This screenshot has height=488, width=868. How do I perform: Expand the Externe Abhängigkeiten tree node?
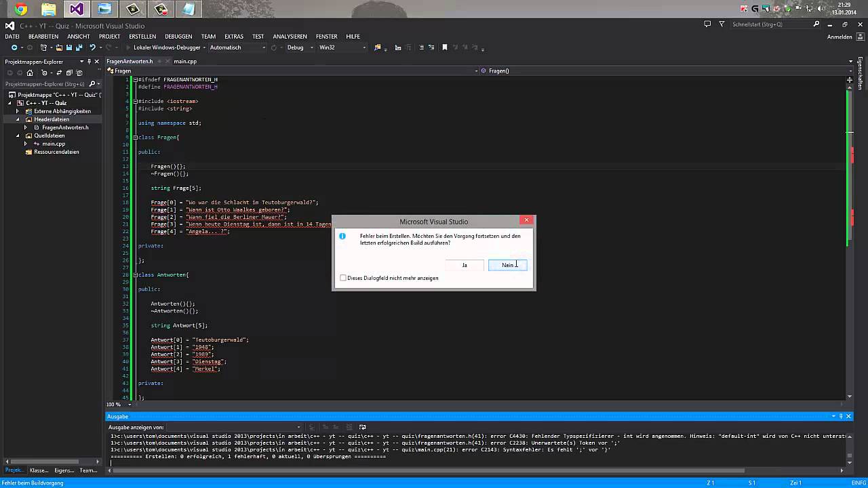pos(18,111)
